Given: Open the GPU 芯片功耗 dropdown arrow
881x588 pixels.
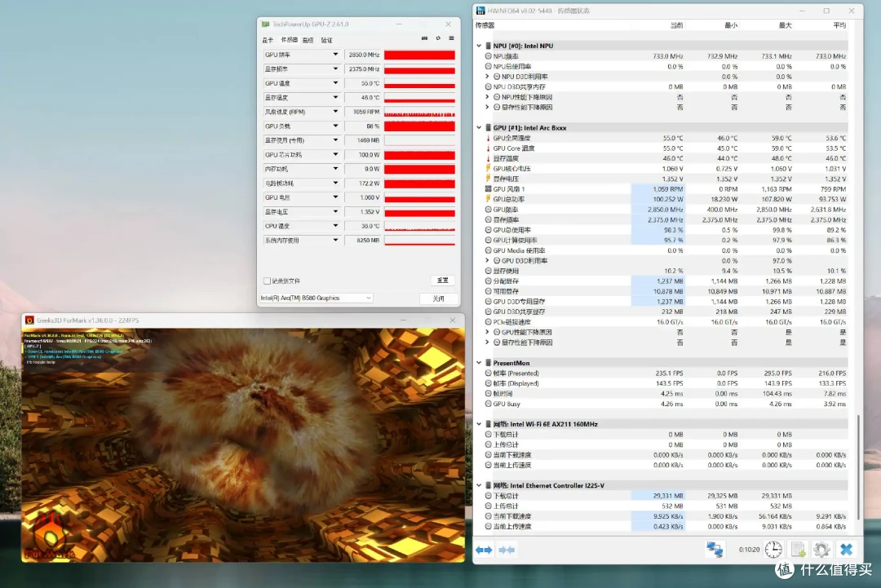Looking at the screenshot, I should point(335,154).
